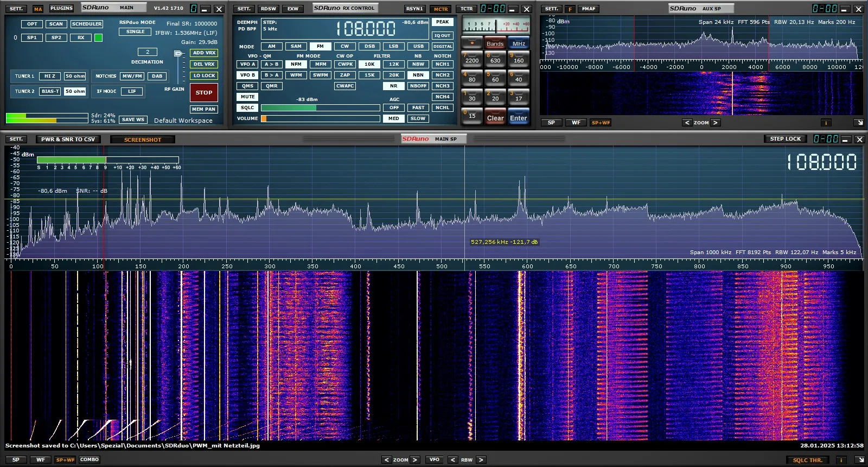Viewport: 868px width, 467px height.
Task: Switch Main SP view to COMBO
Action: click(x=90, y=459)
